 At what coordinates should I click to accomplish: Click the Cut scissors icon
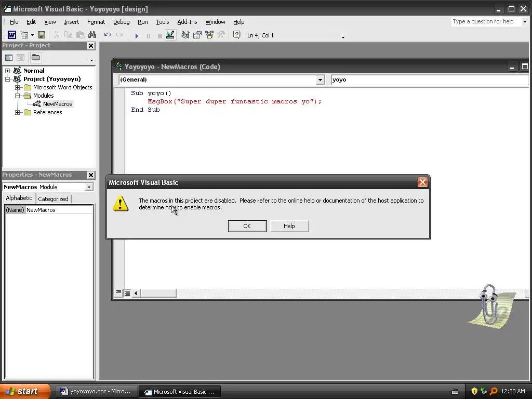click(56, 35)
